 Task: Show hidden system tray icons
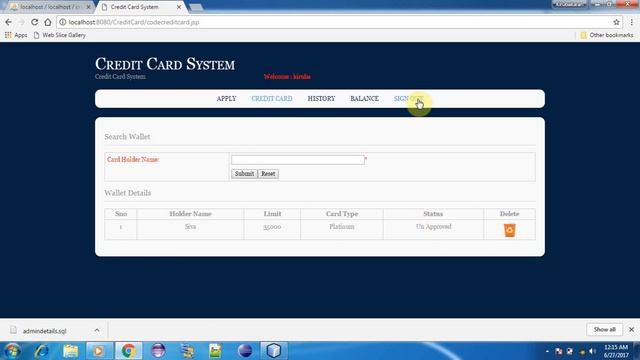(x=547, y=351)
